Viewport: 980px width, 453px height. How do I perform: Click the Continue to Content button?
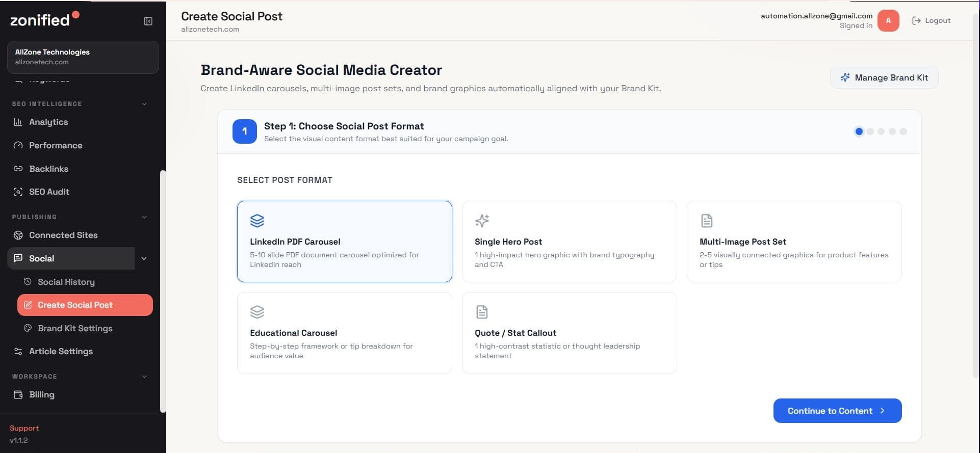[837, 411]
